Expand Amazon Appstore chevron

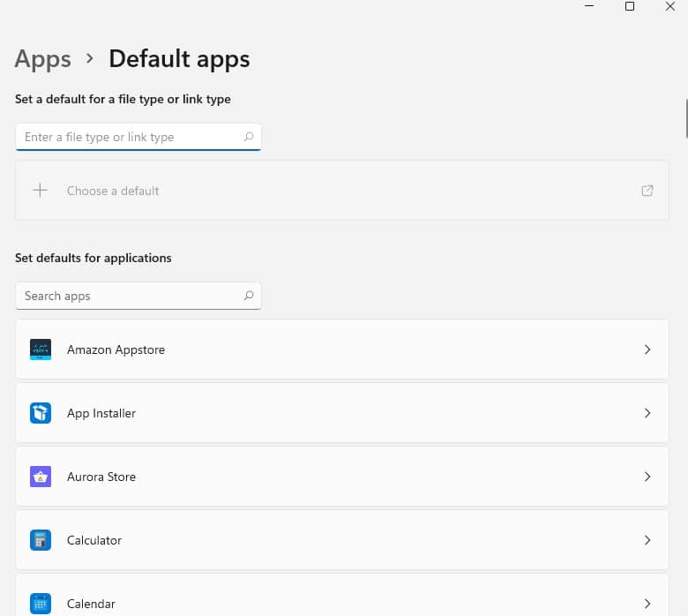point(647,349)
